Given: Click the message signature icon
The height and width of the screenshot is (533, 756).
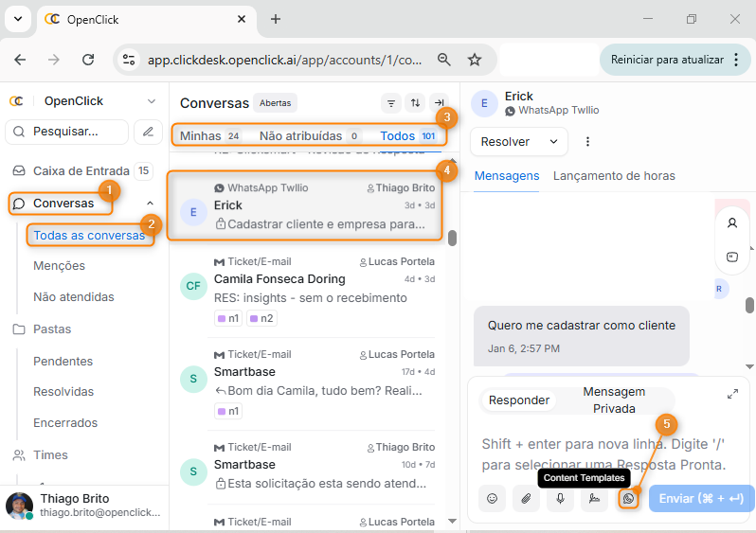Looking at the screenshot, I should click(594, 498).
